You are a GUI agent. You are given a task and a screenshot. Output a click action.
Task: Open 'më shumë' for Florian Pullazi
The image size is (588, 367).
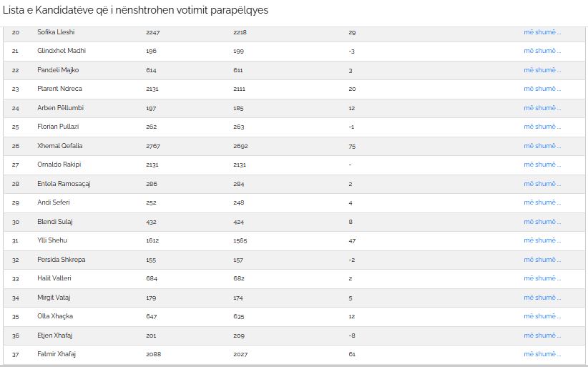coord(542,127)
